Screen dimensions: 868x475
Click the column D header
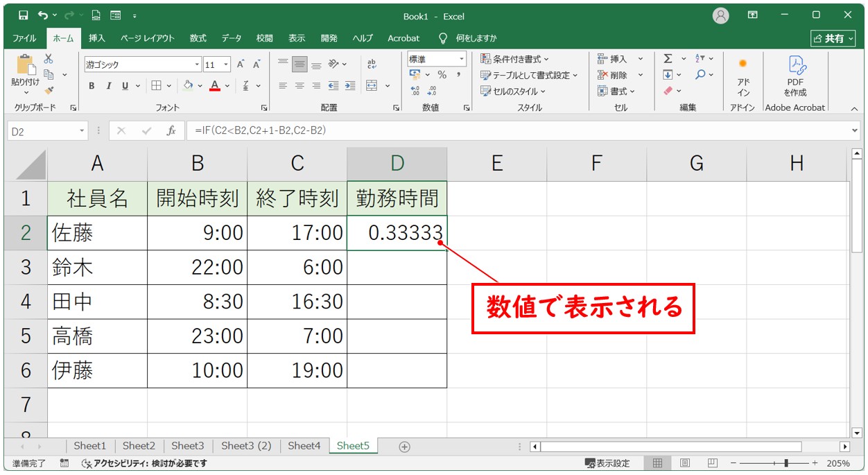(397, 163)
